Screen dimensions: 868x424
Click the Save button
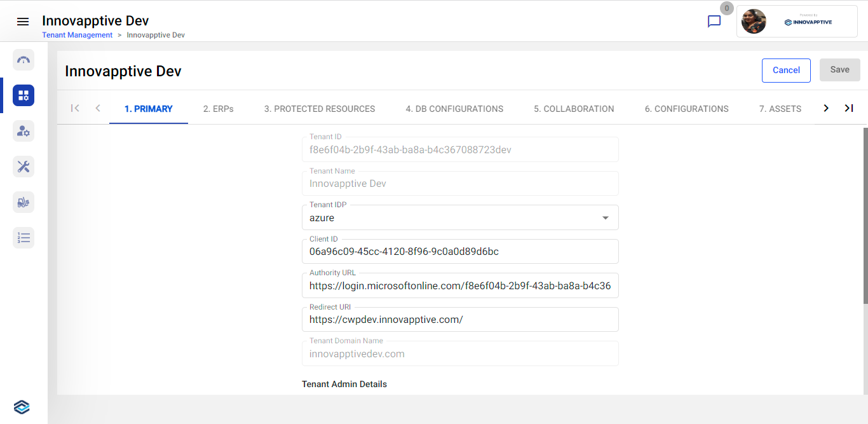click(840, 70)
